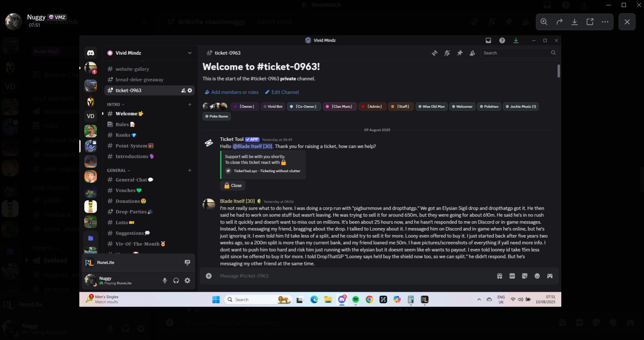Open the gift icon in message bar
Image resolution: width=644 pixels, height=340 pixels.
(x=500, y=276)
